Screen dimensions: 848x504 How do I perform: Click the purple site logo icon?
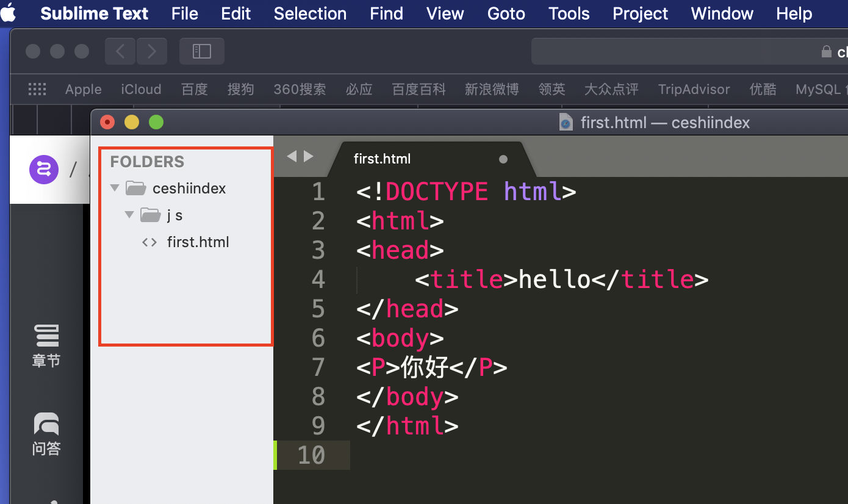[44, 169]
